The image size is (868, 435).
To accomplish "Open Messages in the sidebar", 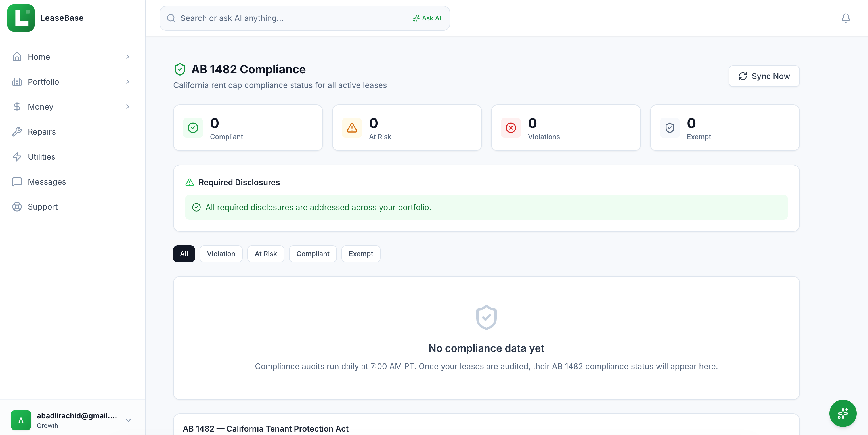I will (x=73, y=182).
